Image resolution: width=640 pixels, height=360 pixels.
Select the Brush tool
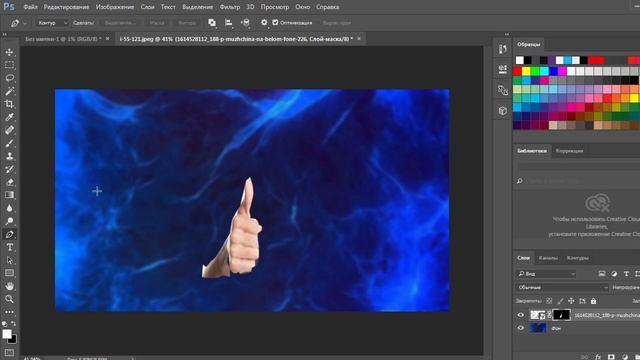click(9, 143)
